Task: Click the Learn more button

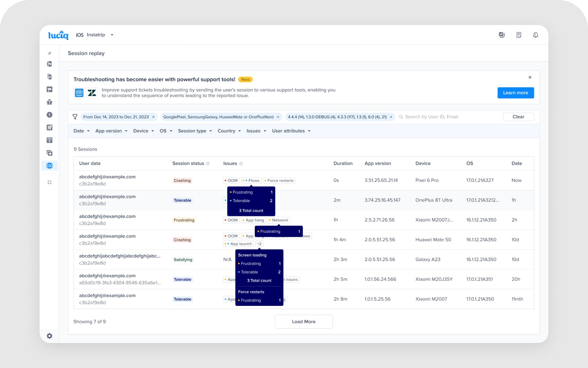Action: tap(516, 93)
